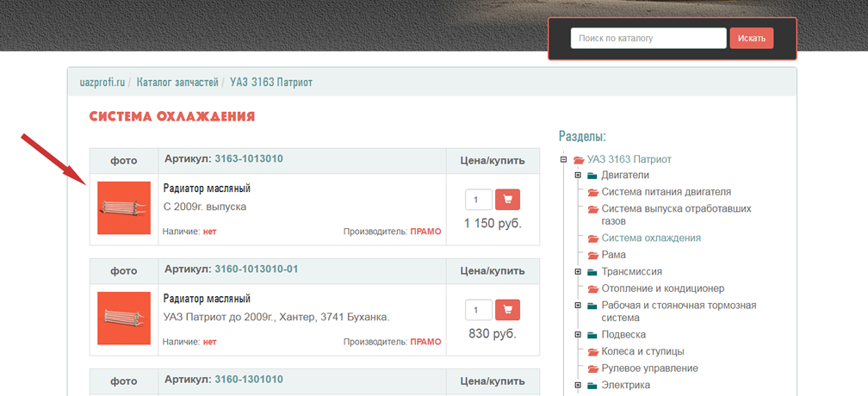
Task: Click quantity field for the 1 150 руб. item
Action: [x=479, y=200]
